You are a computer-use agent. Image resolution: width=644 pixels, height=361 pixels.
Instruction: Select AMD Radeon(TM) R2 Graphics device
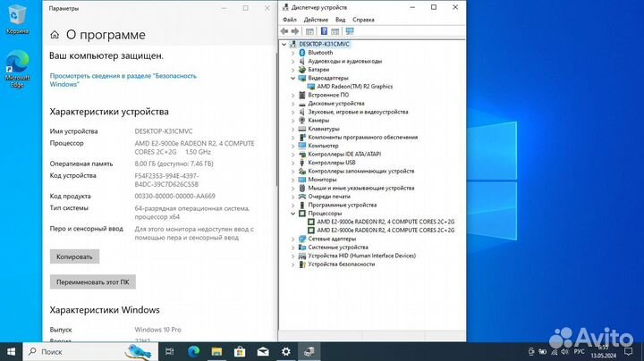pos(354,86)
